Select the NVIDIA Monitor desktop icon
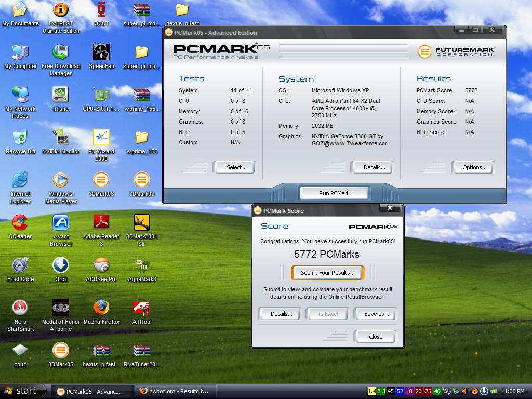This screenshot has width=532, height=399. [61, 141]
